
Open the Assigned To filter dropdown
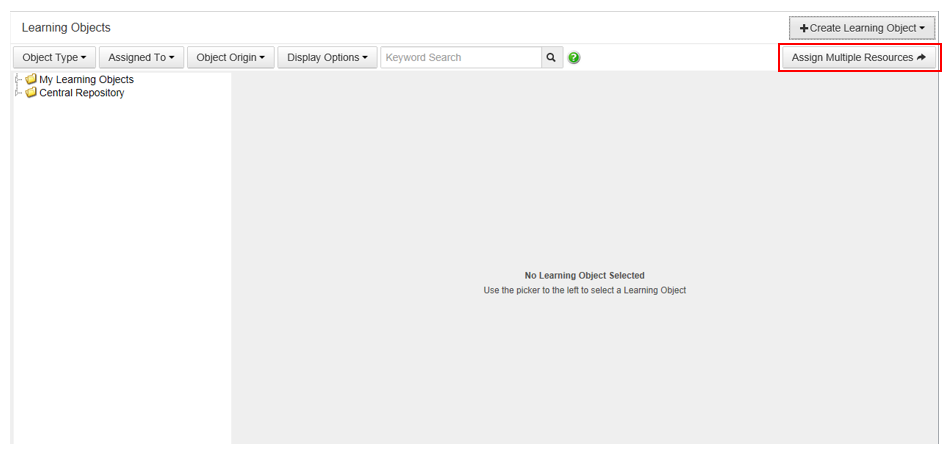pyautogui.click(x=141, y=58)
